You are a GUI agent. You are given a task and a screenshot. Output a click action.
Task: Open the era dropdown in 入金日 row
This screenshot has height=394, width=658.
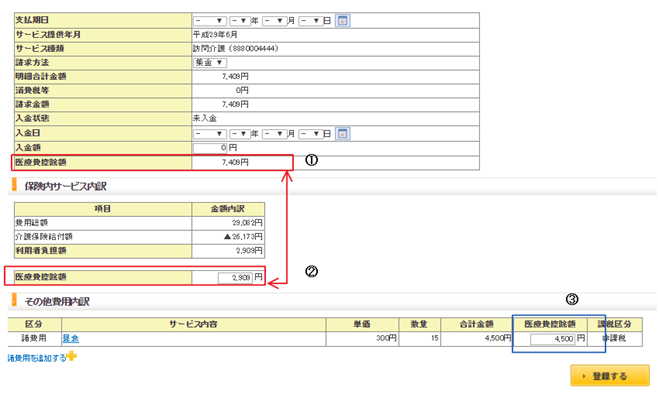[x=210, y=134]
